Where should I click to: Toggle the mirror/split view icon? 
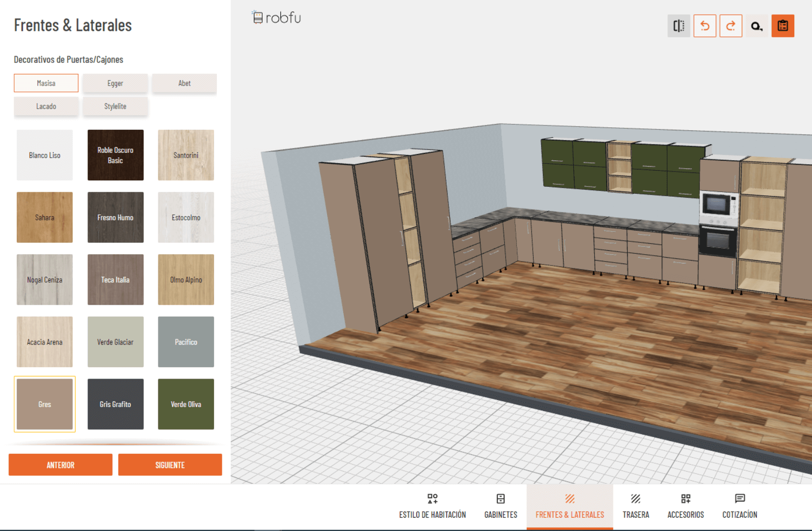(678, 26)
